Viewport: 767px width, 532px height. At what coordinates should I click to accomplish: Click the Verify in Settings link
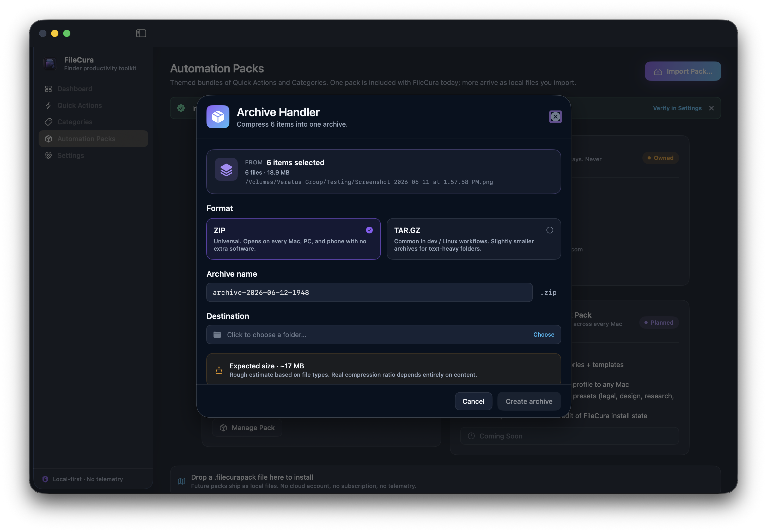click(677, 108)
